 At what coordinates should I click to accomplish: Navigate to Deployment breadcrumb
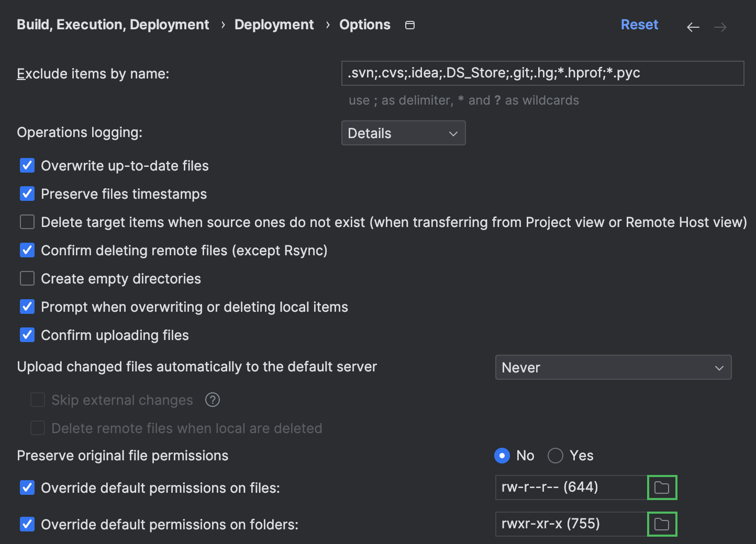coord(274,24)
